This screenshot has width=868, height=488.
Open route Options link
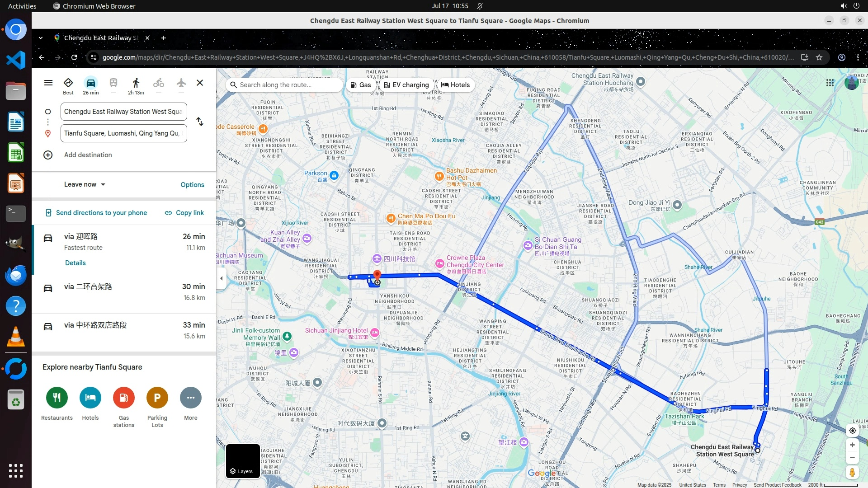pos(192,185)
